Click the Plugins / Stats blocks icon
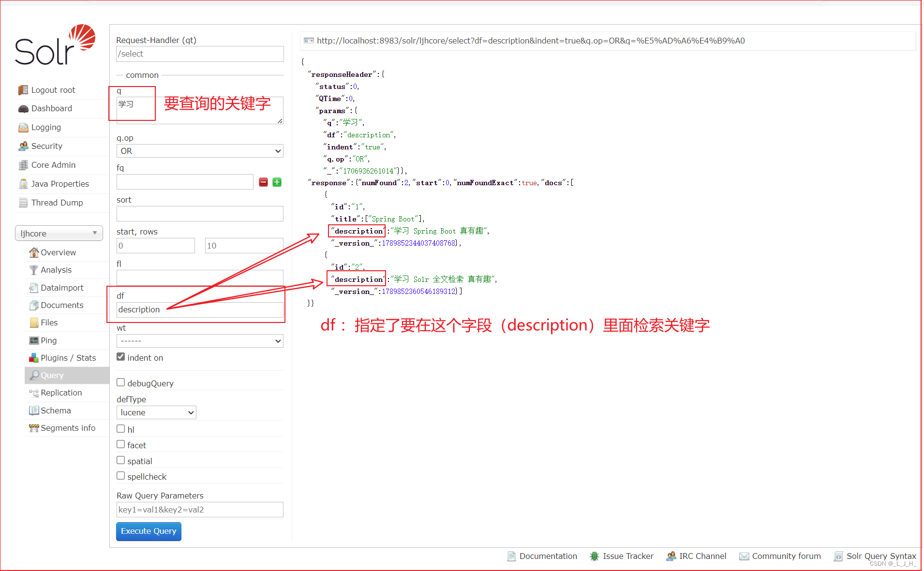Viewport: 924px width, 571px height. (x=34, y=358)
